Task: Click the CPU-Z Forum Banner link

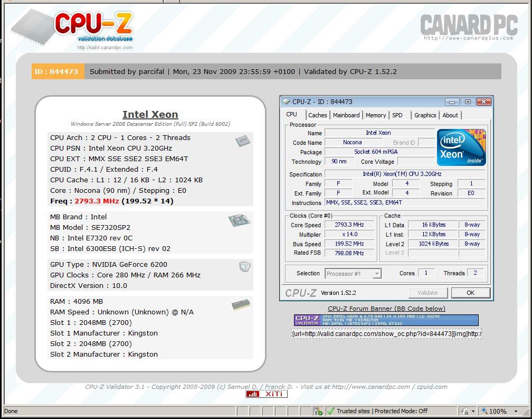Action: [386, 309]
